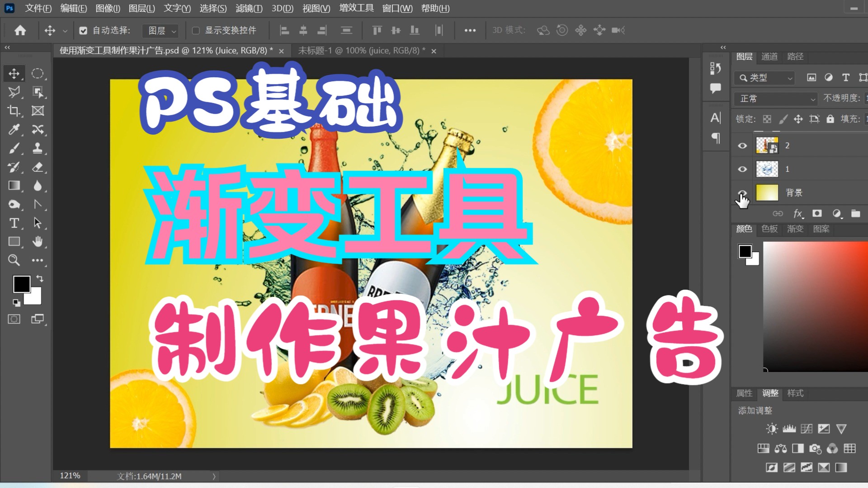
Task: Select the Object Selection tool
Action: 38,92
